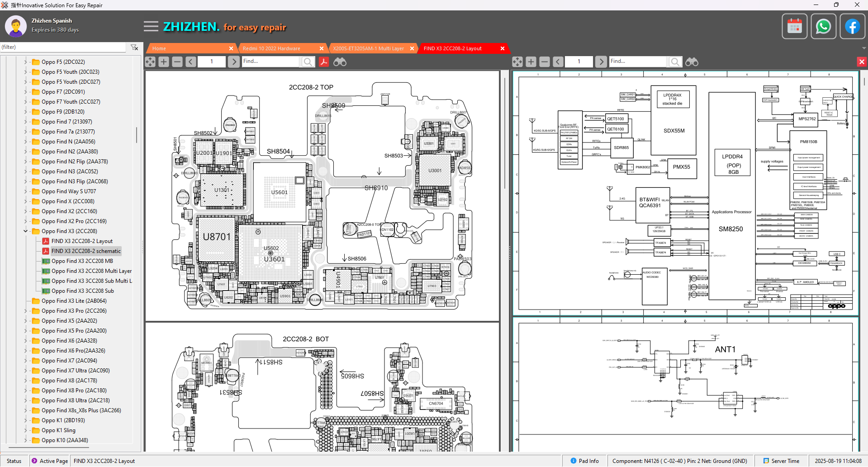This screenshot has width=868, height=467.
Task: Zoom in on the left layout viewer
Action: [164, 62]
